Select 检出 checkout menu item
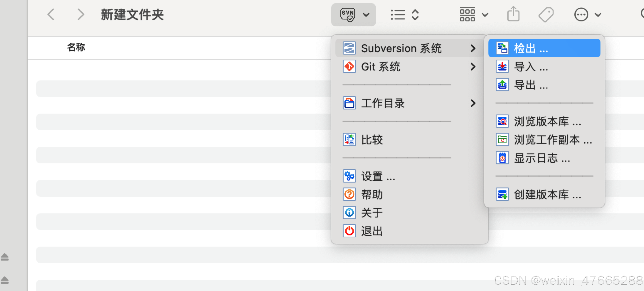The width and height of the screenshot is (644, 291). (x=544, y=48)
